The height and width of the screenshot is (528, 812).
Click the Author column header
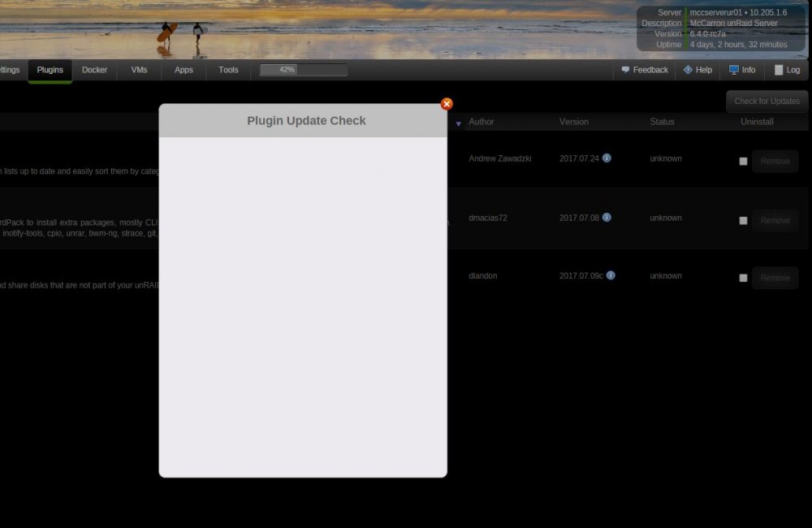(481, 122)
